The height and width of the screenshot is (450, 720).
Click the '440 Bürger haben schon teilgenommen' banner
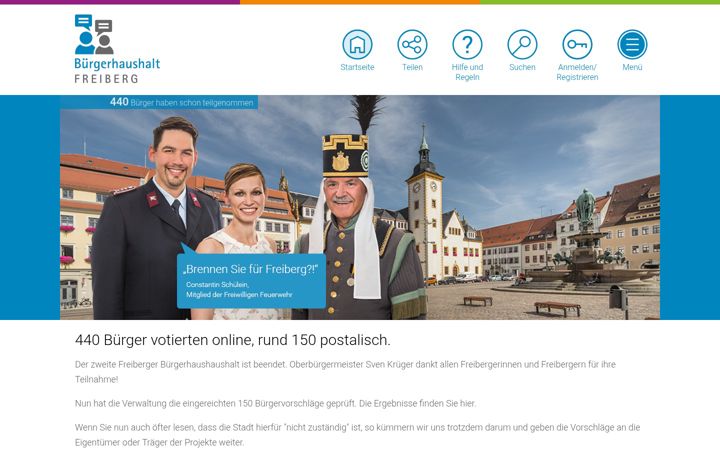(x=159, y=102)
